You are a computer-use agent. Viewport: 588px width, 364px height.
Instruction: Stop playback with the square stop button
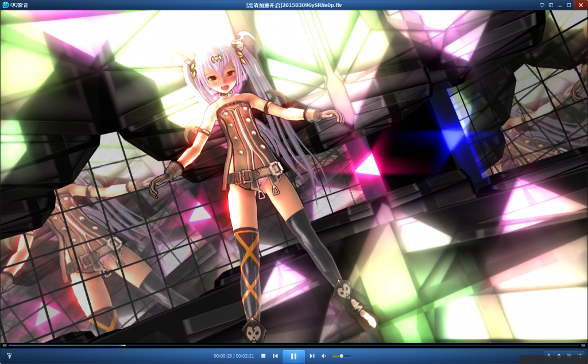262,355
